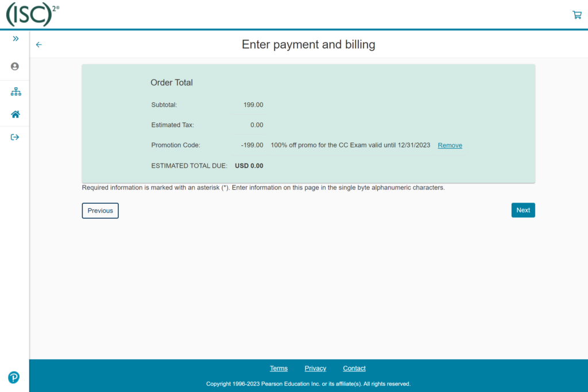Open the Terms footer link
This screenshot has height=392, width=588.
[x=278, y=368]
